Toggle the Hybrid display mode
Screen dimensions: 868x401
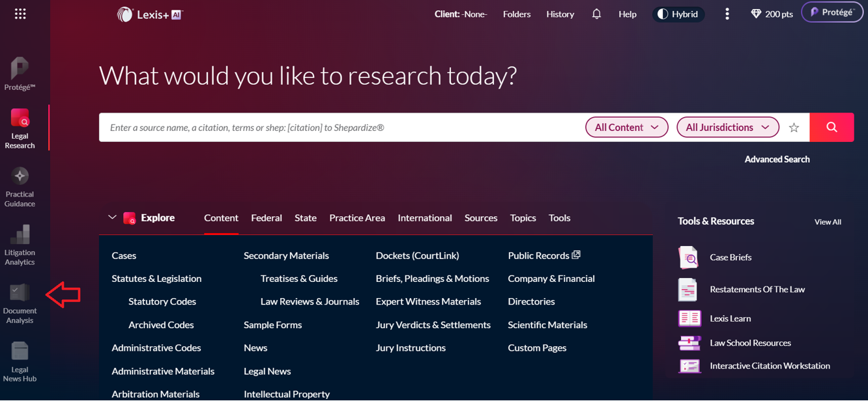(678, 14)
